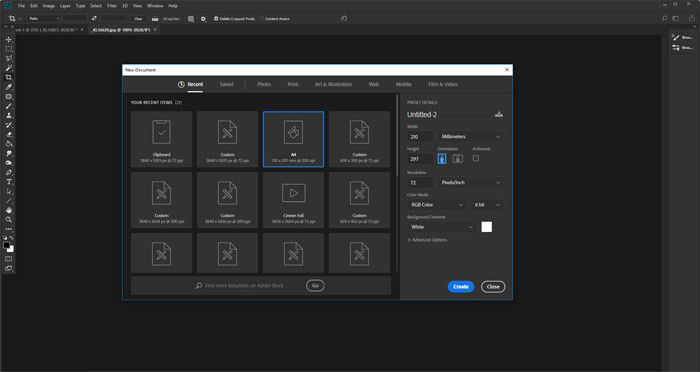Open the Edit Toolbar three-dots button

(8, 229)
